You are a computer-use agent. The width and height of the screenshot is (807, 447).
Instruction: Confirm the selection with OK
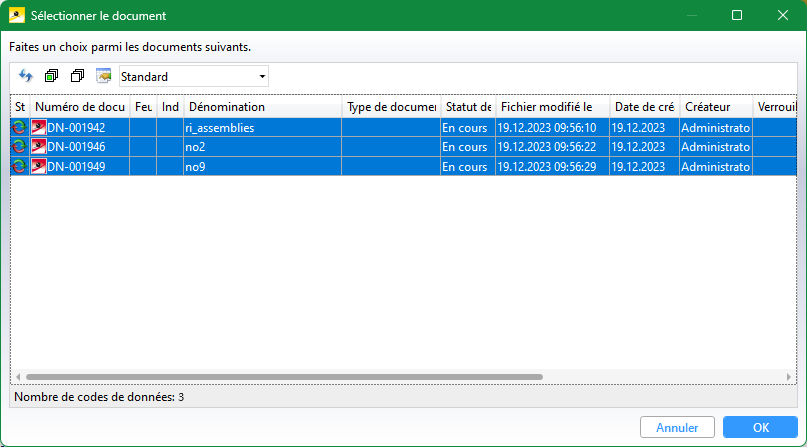tap(759, 427)
